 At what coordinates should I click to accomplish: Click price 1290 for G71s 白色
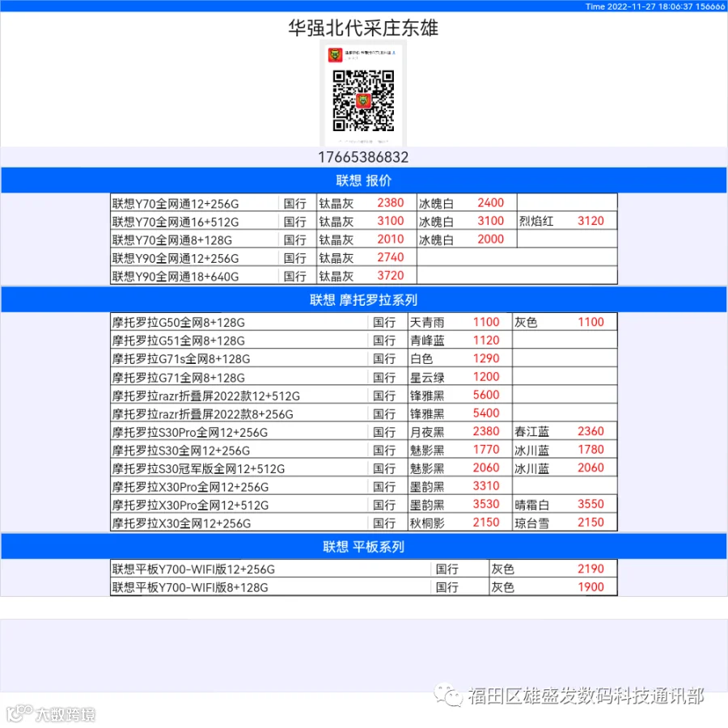point(486,358)
